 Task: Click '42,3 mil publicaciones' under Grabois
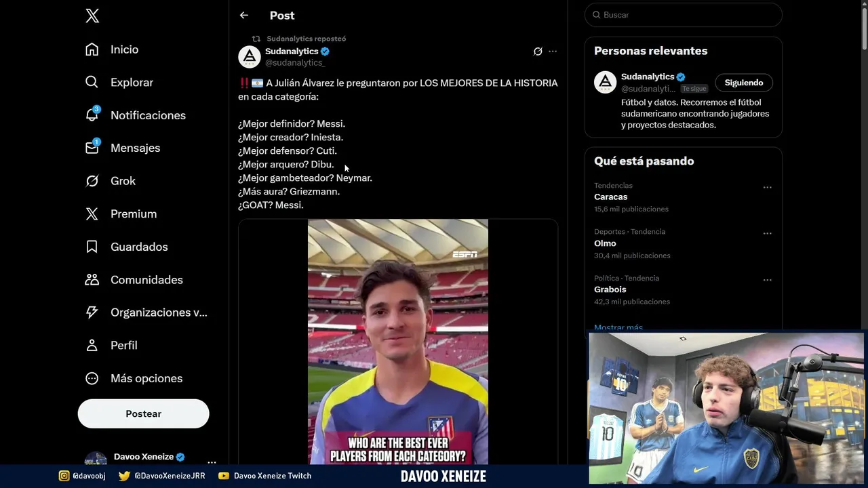coord(632,302)
